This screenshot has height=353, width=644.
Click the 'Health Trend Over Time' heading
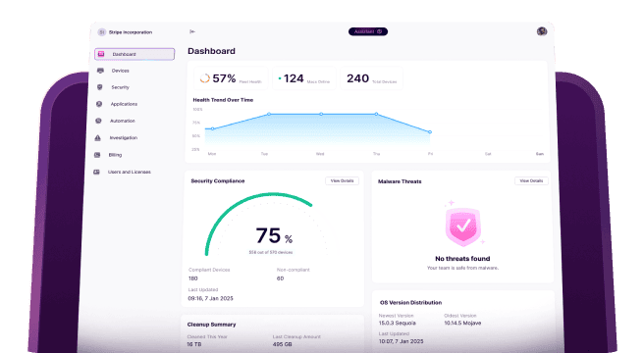[223, 100]
